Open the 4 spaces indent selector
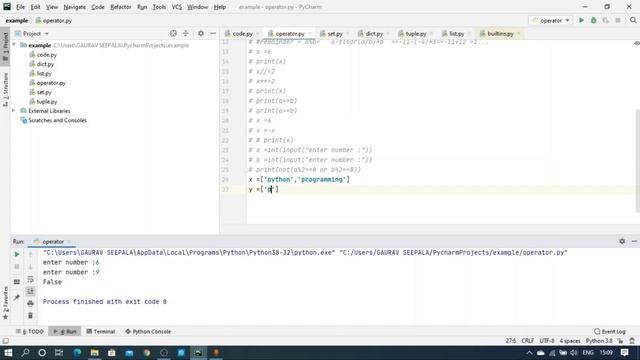 [570, 341]
